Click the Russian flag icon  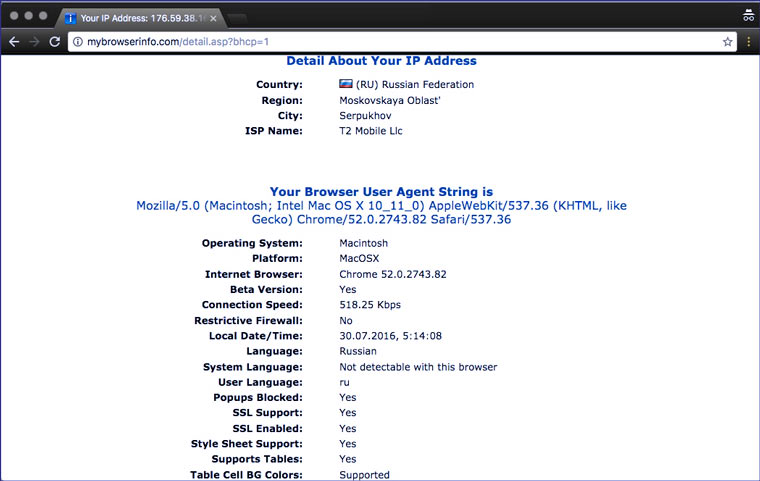coord(346,84)
